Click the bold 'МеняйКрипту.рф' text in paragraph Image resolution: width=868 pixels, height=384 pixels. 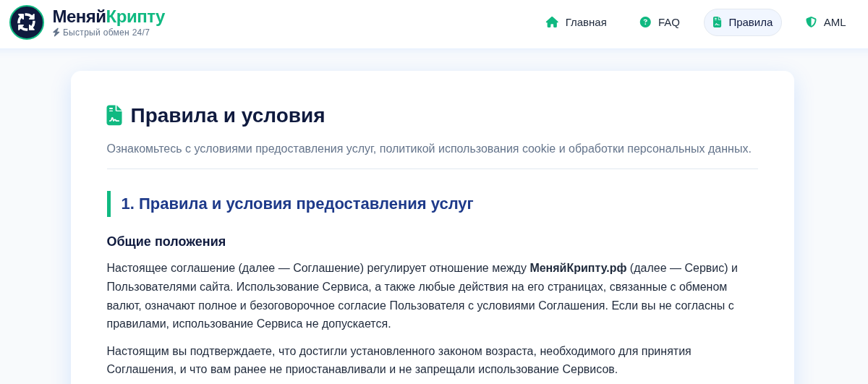pyautogui.click(x=578, y=268)
